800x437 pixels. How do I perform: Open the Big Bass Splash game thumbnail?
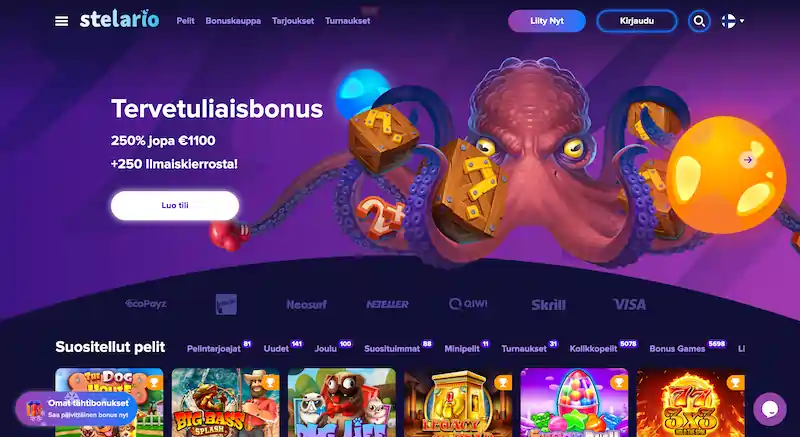click(226, 402)
